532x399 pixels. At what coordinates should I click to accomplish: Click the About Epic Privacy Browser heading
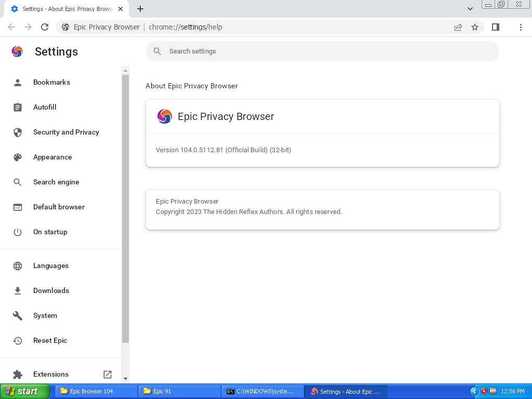point(192,86)
